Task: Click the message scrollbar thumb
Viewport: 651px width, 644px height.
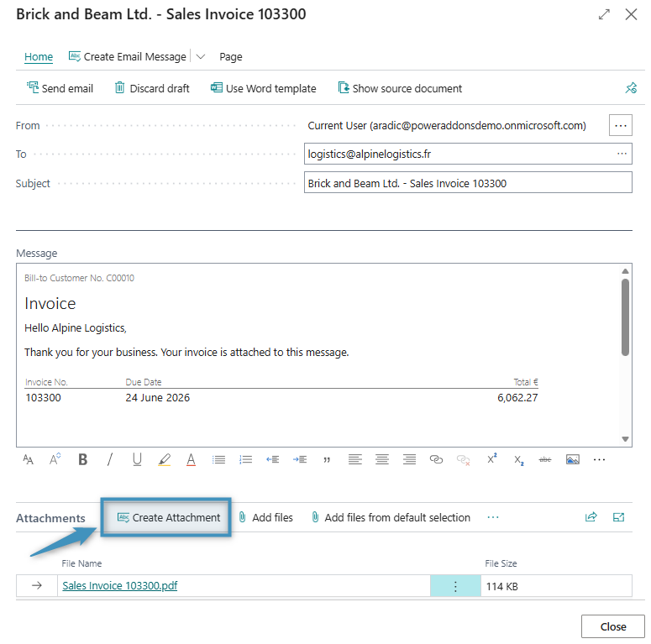Action: tap(625, 317)
